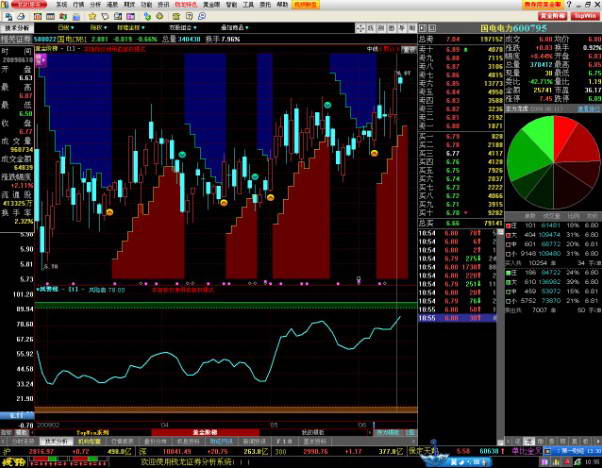
Task: Click leftmost yellow face marker on candlestick chart
Action: point(109,211)
